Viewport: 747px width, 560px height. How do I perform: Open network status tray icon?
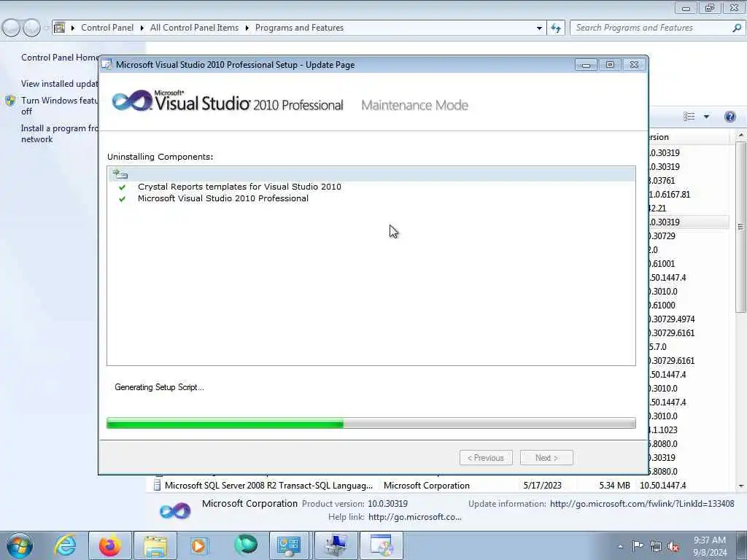pos(656,547)
